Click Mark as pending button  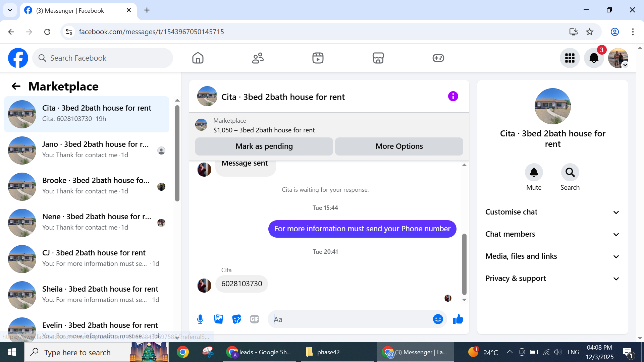[264, 146]
